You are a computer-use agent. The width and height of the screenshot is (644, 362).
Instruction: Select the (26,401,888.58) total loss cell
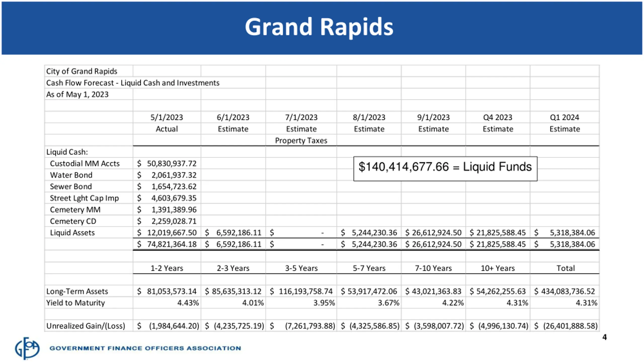pos(565,326)
